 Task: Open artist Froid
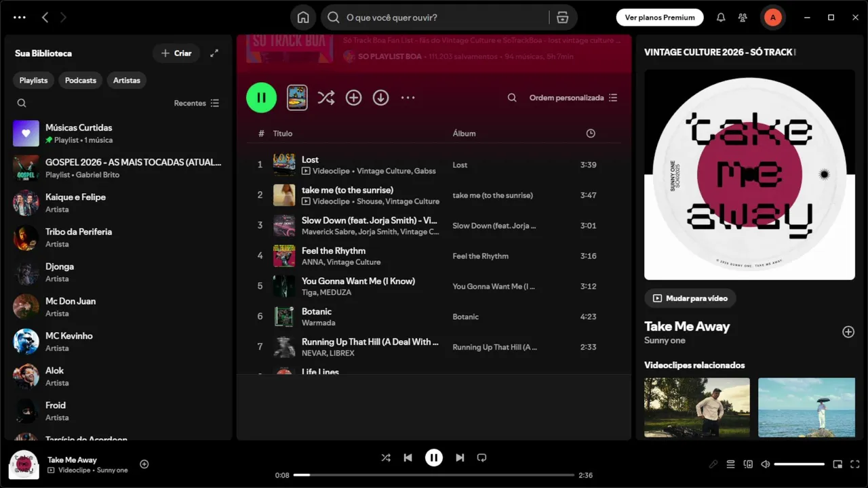pyautogui.click(x=119, y=411)
